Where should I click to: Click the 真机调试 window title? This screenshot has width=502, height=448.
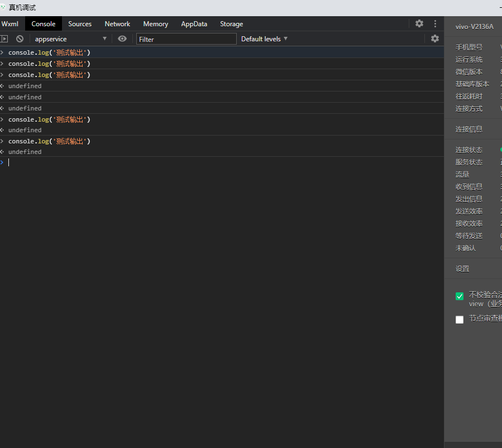pos(22,7)
